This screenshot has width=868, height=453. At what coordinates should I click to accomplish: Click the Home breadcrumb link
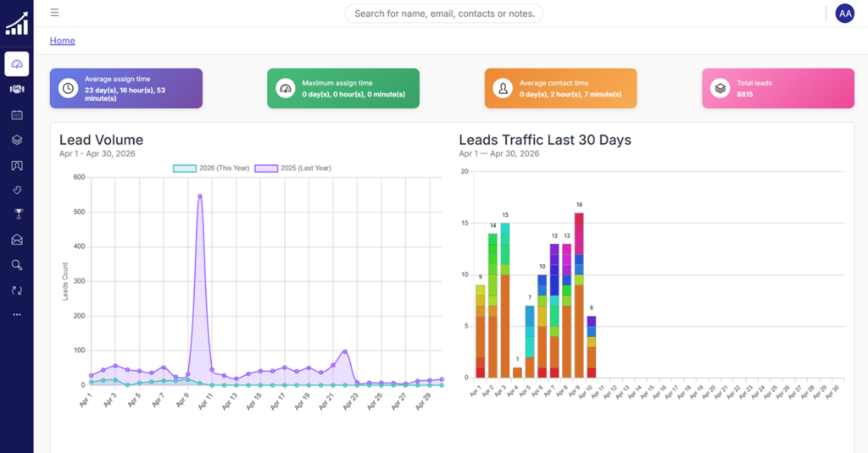(62, 41)
